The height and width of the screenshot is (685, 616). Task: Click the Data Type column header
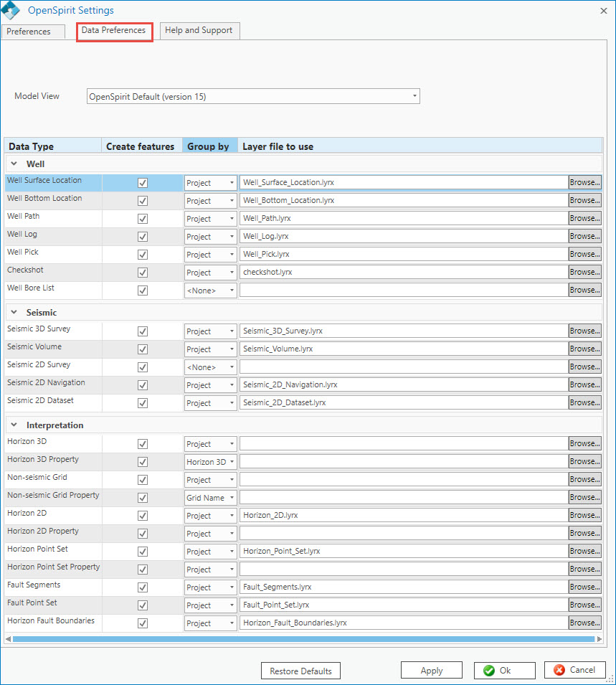[x=53, y=146]
